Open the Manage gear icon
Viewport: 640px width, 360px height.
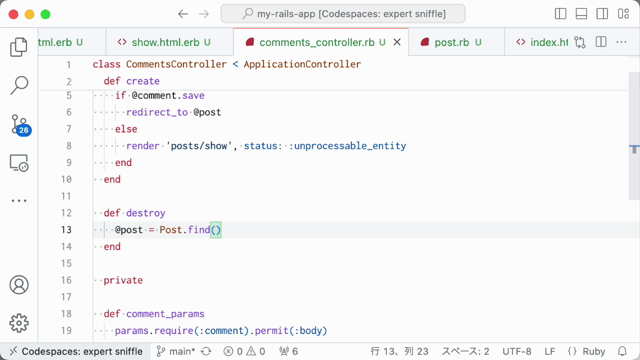click(19, 323)
